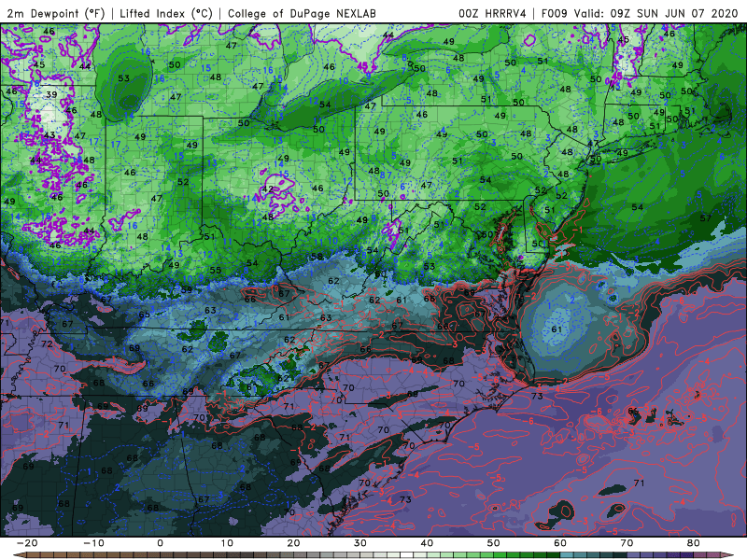Click the "2m Dewpoint (°F)" title text

tap(56, 13)
